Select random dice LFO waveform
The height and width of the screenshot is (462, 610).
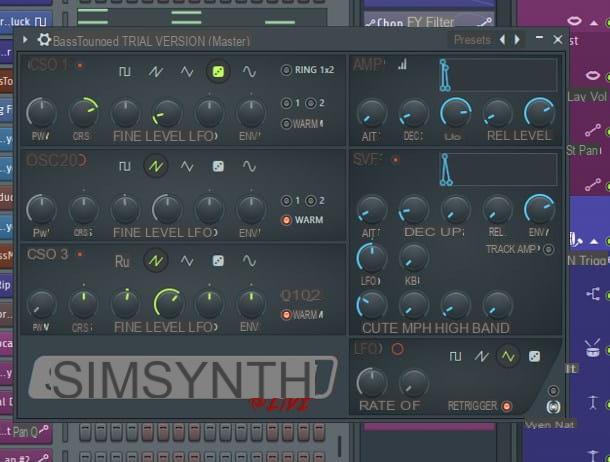(534, 356)
